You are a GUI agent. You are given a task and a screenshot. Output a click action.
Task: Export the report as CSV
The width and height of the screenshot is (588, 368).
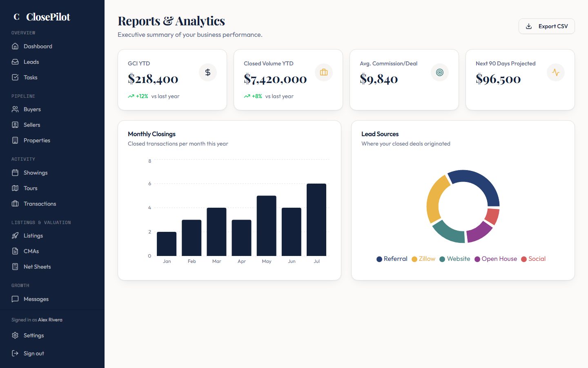click(x=547, y=26)
